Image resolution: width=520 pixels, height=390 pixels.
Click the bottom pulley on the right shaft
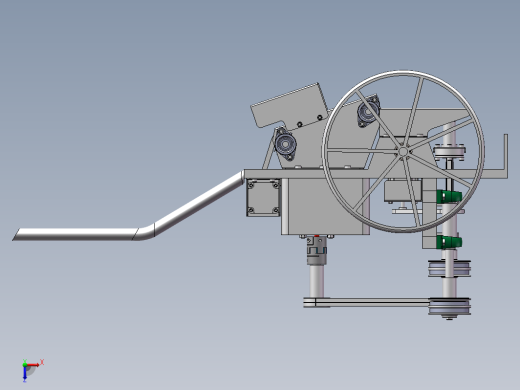(x=449, y=307)
